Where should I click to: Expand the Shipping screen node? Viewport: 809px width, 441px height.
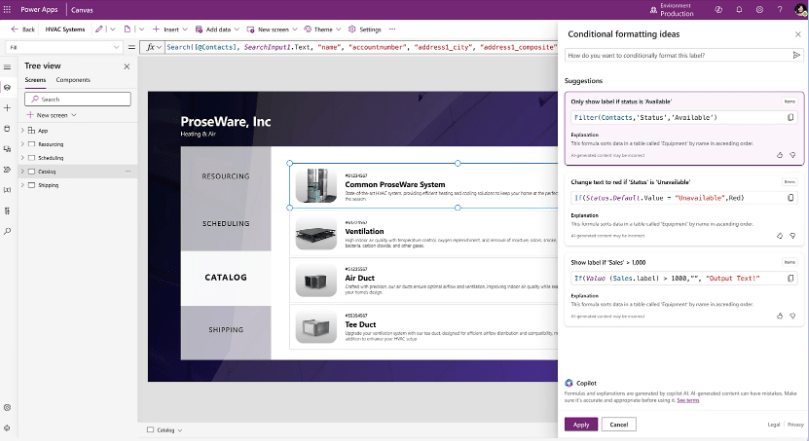pos(22,185)
